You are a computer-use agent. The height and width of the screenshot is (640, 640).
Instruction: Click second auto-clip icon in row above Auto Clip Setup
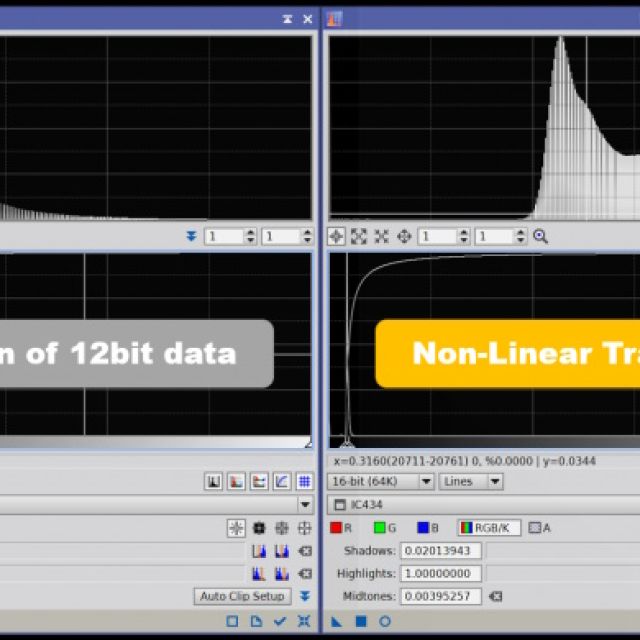pyautogui.click(x=282, y=574)
